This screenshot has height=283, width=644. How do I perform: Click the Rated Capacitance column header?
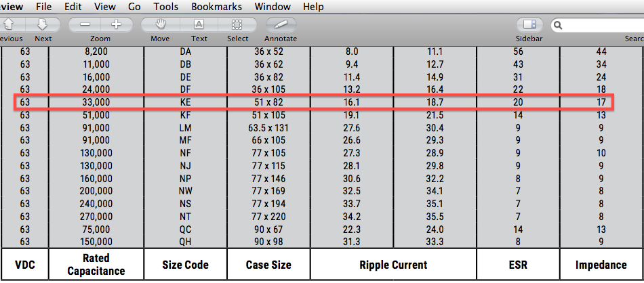(x=96, y=264)
